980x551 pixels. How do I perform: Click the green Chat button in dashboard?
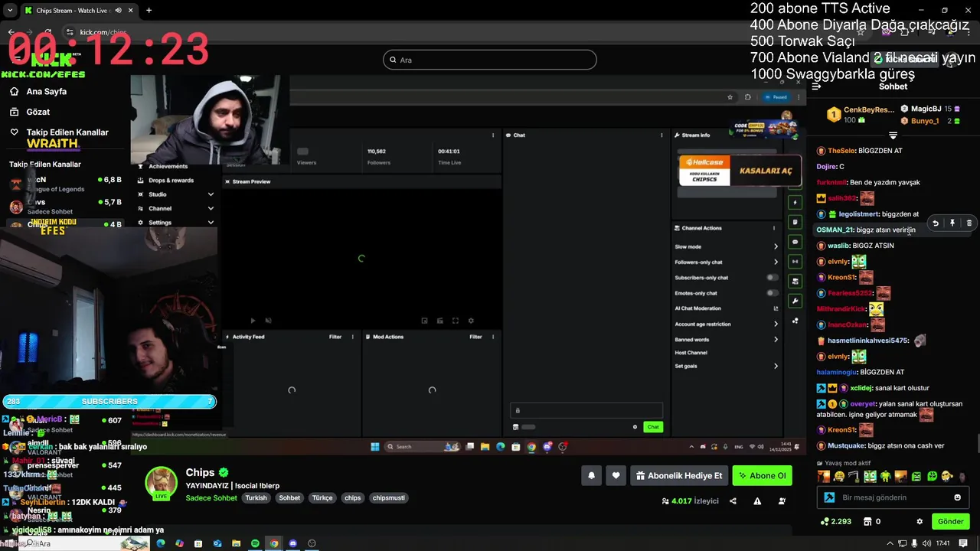click(652, 427)
